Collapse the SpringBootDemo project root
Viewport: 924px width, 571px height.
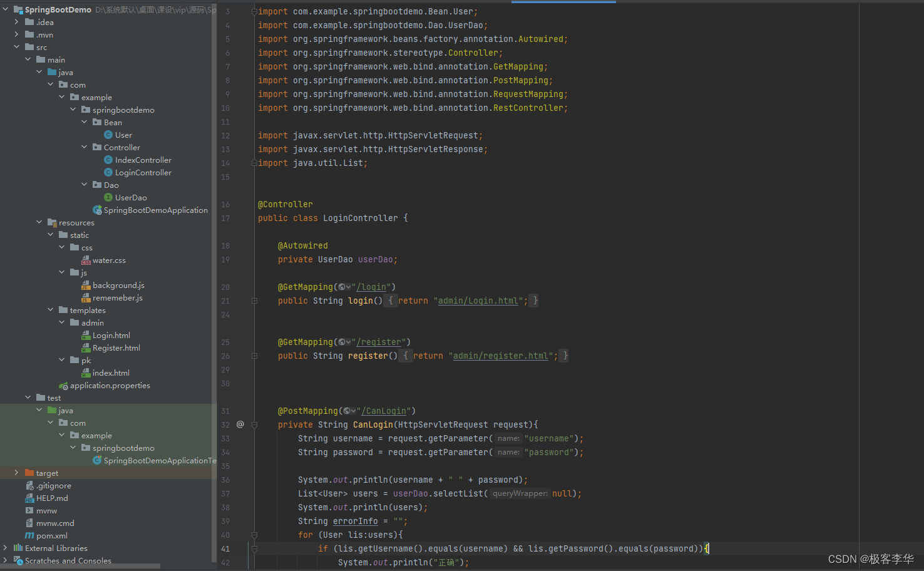point(6,9)
